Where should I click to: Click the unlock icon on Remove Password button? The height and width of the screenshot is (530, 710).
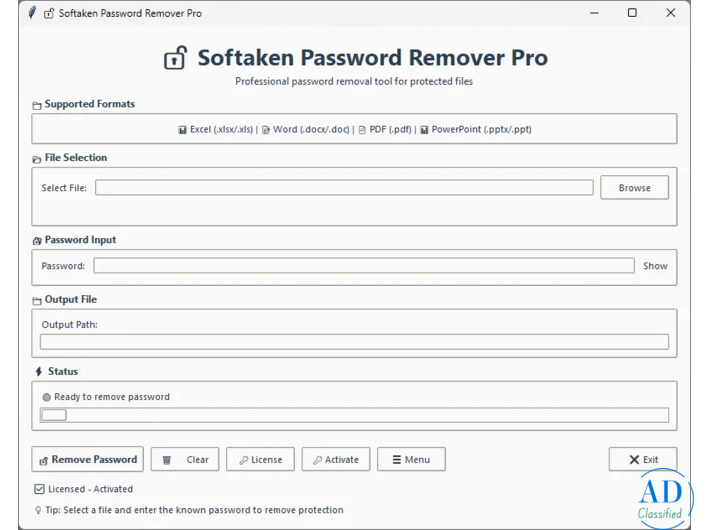tap(43, 461)
